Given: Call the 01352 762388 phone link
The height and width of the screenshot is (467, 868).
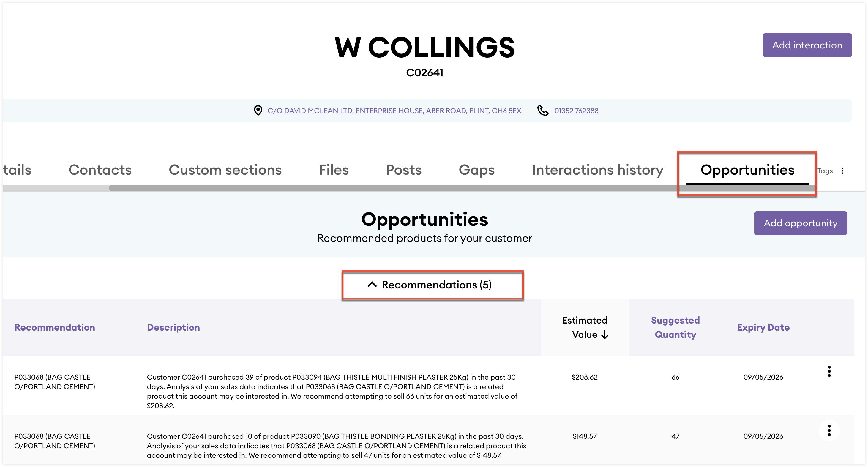Looking at the screenshot, I should coord(576,111).
